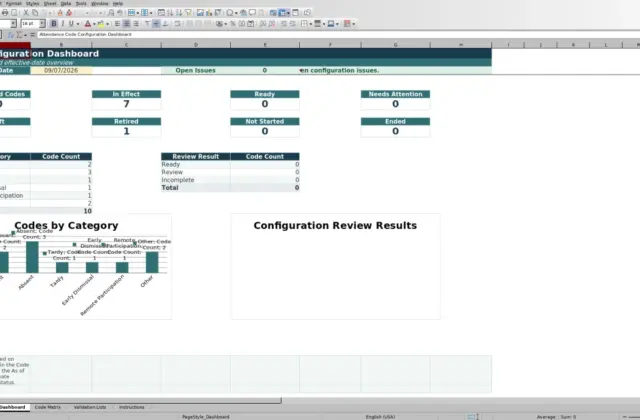Open the Border Style dropdown arrow
Viewport: 640px width, 420px height.
point(324,24)
